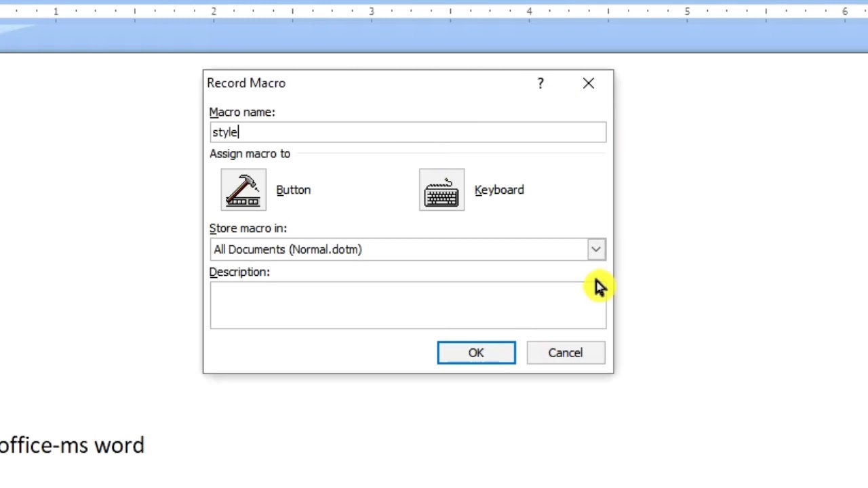868x488 pixels.
Task: Cancel the Record Macro dialog
Action: [566, 352]
